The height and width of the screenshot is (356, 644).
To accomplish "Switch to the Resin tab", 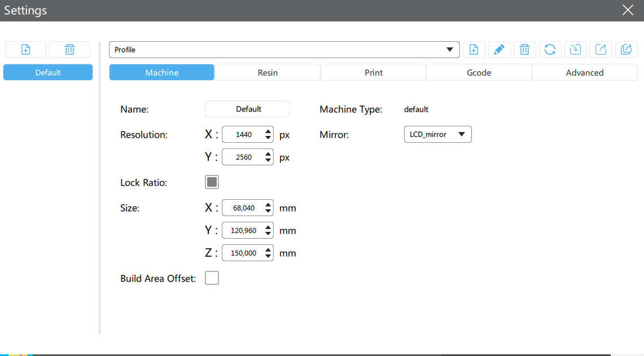I will pos(268,73).
